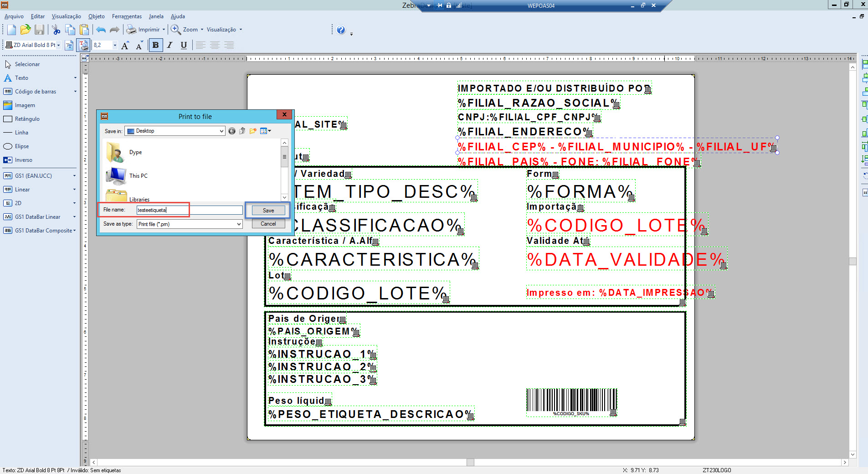Toggle Bold formatting
The height and width of the screenshot is (474, 868).
click(x=156, y=45)
